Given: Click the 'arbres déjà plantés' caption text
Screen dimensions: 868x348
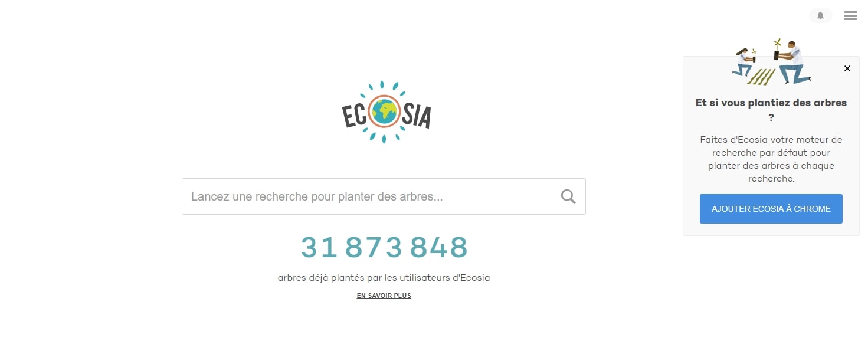Looking at the screenshot, I should (384, 277).
